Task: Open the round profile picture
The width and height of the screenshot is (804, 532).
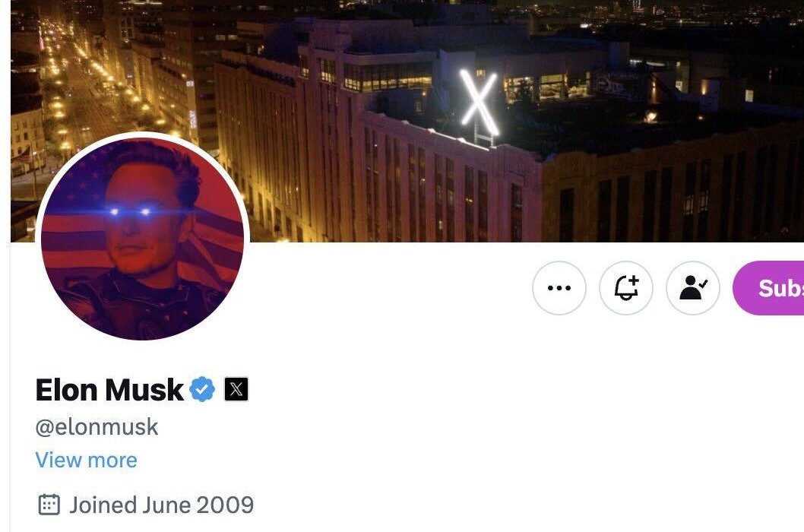Action: [143, 238]
